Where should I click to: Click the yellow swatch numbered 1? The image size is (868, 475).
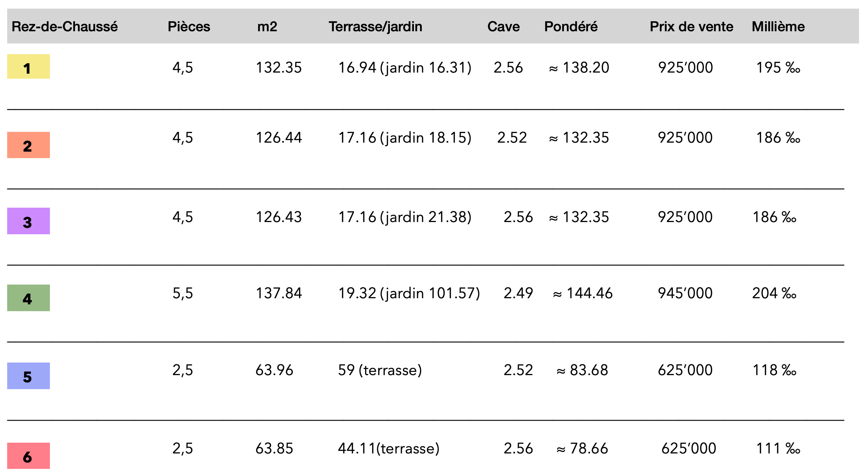28,67
